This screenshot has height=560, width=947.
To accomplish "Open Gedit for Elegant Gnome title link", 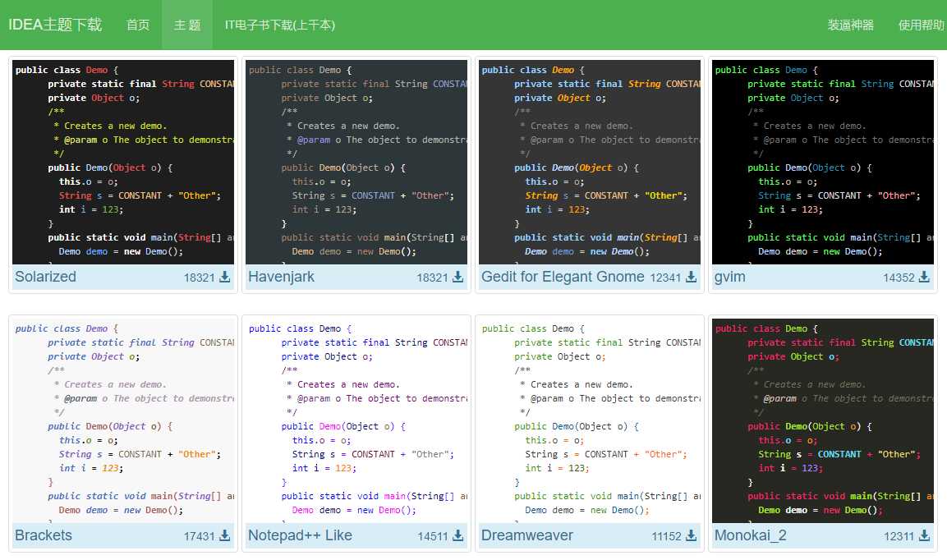I will 563,277.
